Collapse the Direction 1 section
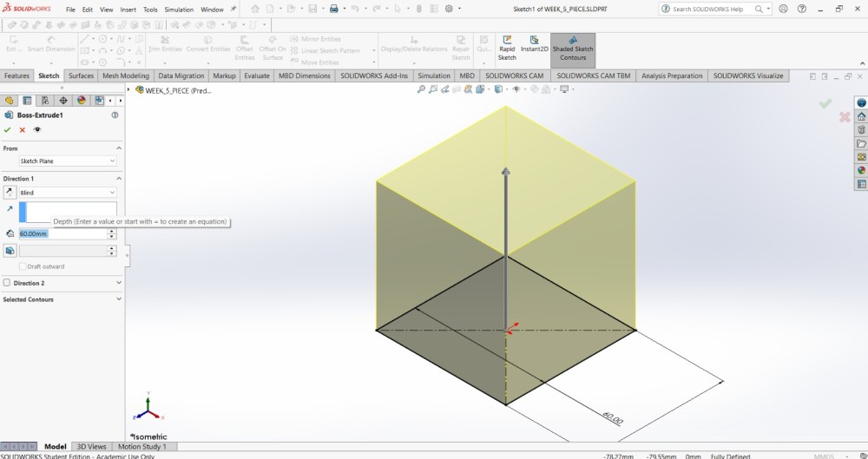The image size is (868, 459). [x=119, y=179]
